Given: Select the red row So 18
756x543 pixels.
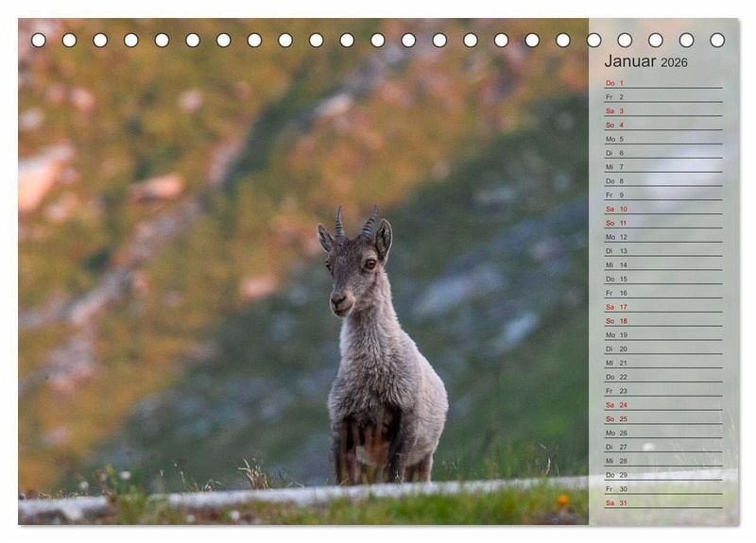Looking at the screenshot, I should coord(616,321).
